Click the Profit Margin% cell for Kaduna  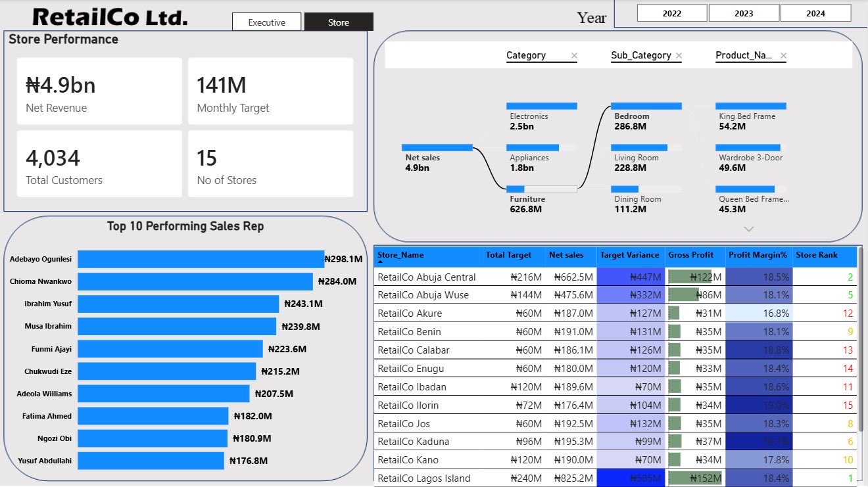[x=759, y=442]
